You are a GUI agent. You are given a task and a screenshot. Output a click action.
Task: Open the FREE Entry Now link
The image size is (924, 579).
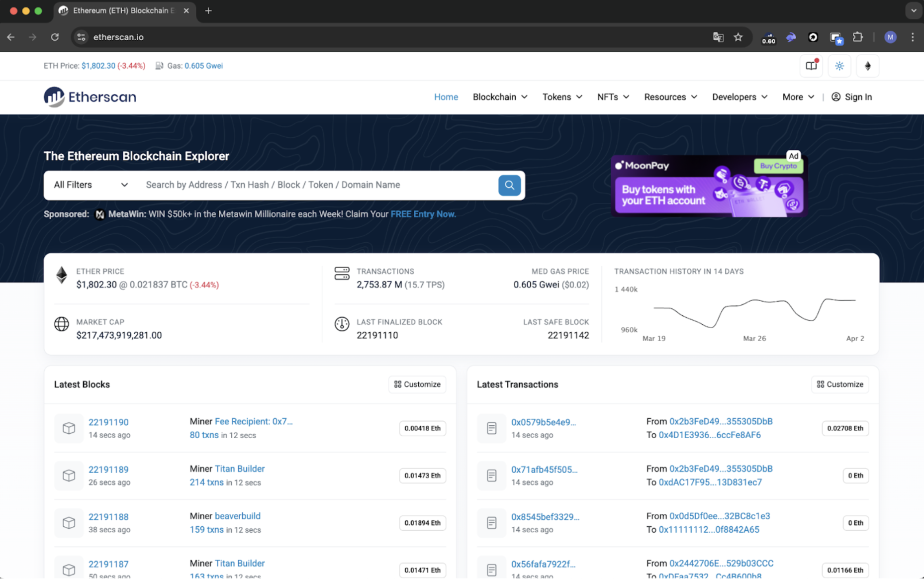[423, 214]
